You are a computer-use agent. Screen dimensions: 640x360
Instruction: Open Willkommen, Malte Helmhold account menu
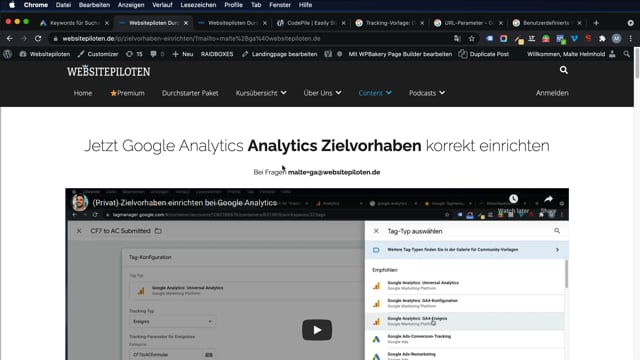pyautogui.click(x=571, y=54)
